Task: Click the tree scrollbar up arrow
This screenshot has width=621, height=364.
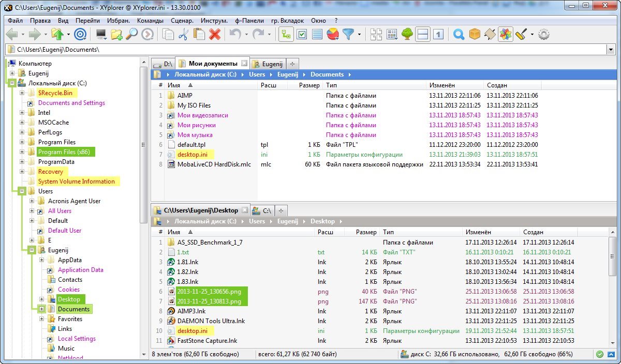Action: pyautogui.click(x=144, y=62)
